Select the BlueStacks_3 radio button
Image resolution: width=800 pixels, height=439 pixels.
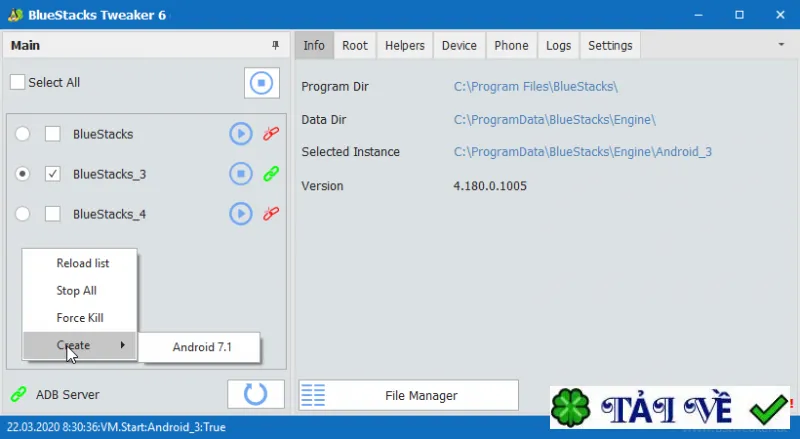coord(22,174)
